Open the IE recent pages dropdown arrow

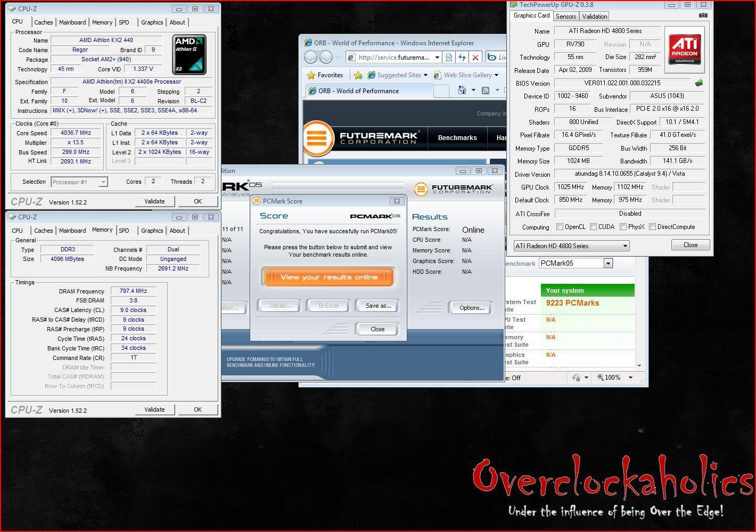[338, 58]
